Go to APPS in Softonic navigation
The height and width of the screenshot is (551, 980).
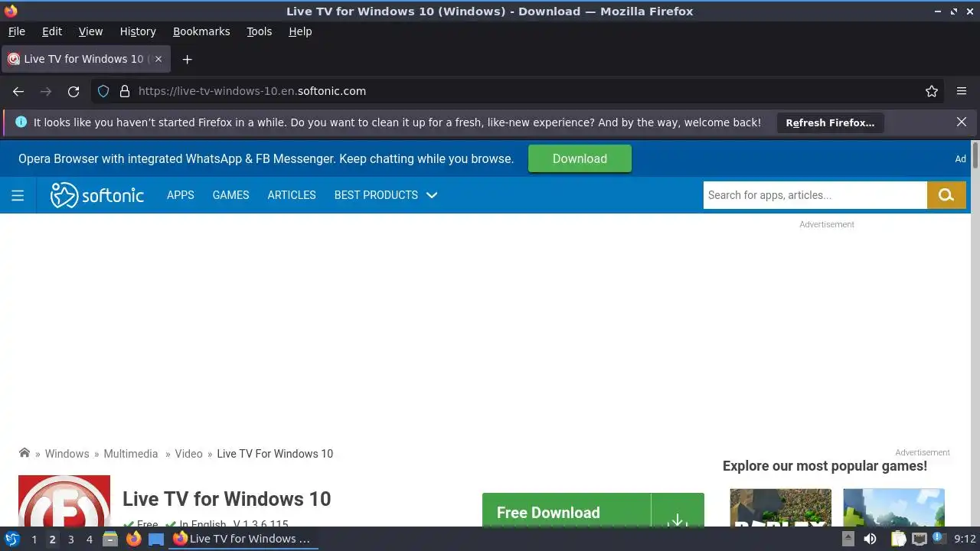pos(181,195)
